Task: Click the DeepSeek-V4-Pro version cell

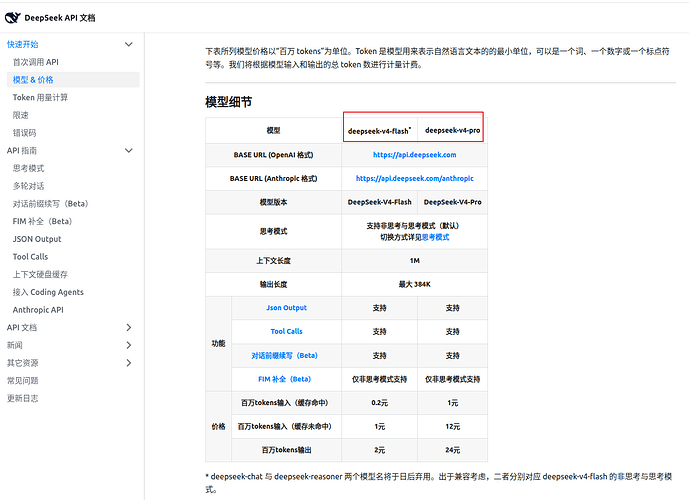Action: click(452, 202)
